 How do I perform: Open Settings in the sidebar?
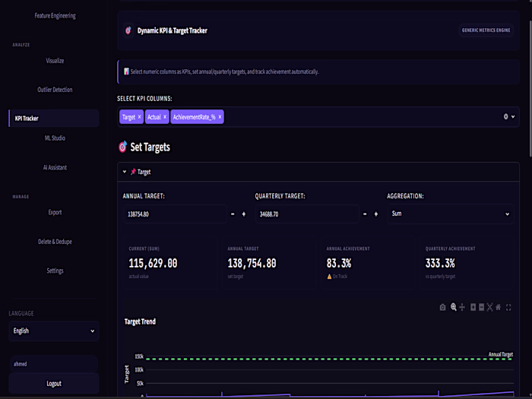(55, 271)
